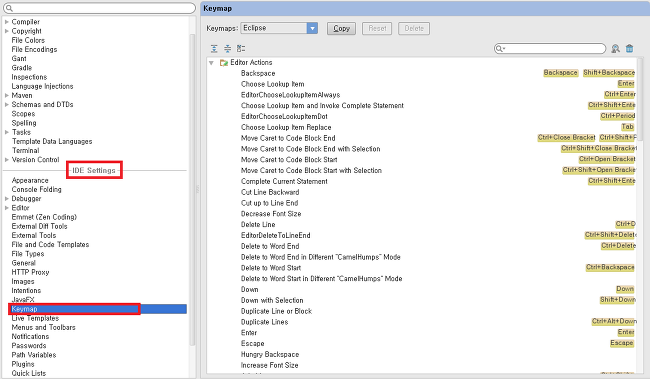Click the Delete keymap button
Image resolution: width=650 pixels, height=379 pixels.
[414, 29]
